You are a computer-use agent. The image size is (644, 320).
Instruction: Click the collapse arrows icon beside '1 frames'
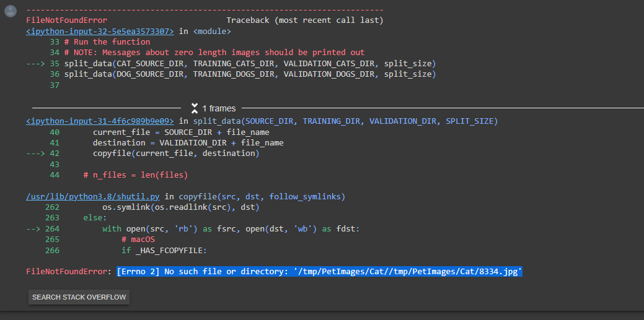pyautogui.click(x=195, y=108)
